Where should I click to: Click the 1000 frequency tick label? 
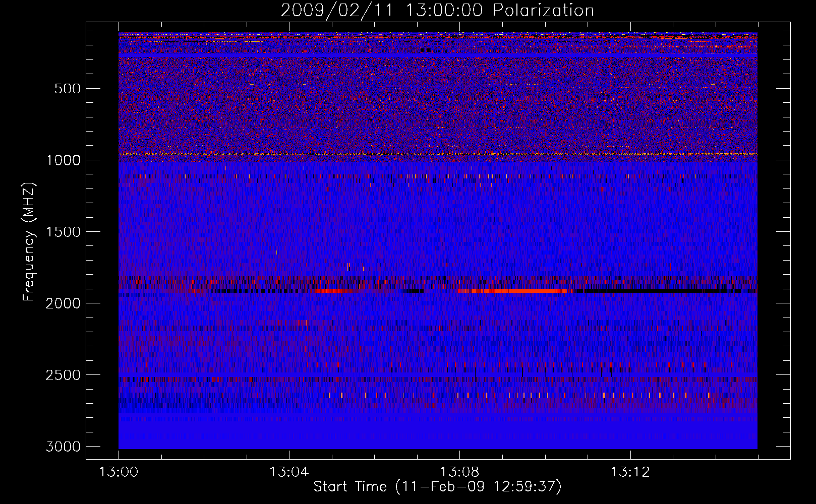click(x=64, y=160)
